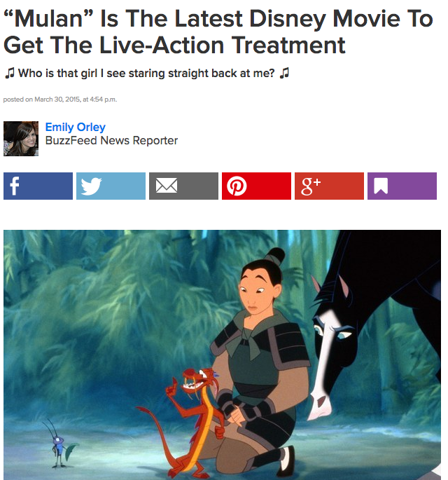Click Emily Orley's profile photo

pos(21,139)
